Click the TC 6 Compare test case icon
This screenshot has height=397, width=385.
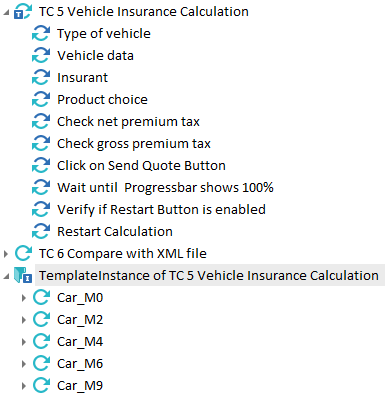click(23, 254)
